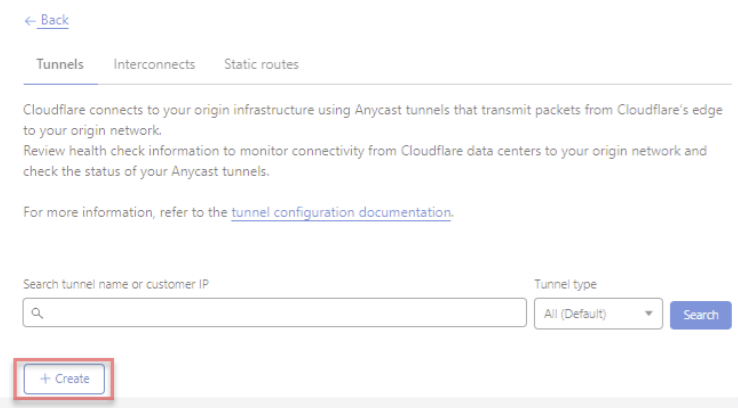Screen dimensions: 738x408
Task: Click the gray bar below Create button
Action: [x=369, y=402]
